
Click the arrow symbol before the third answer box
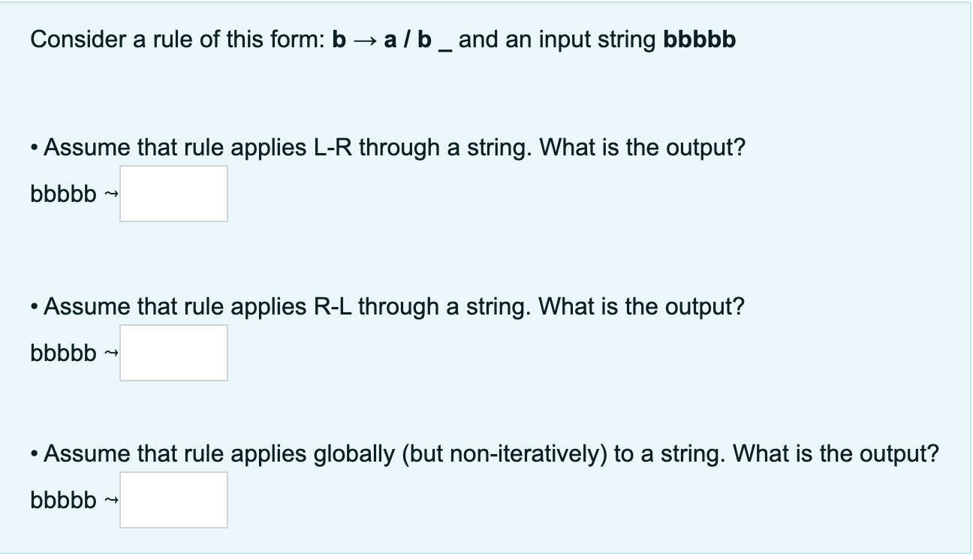[112, 501]
